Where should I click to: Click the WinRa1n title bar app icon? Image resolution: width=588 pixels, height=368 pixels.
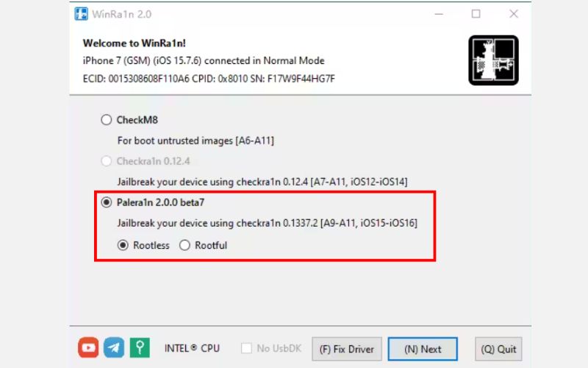[81, 14]
